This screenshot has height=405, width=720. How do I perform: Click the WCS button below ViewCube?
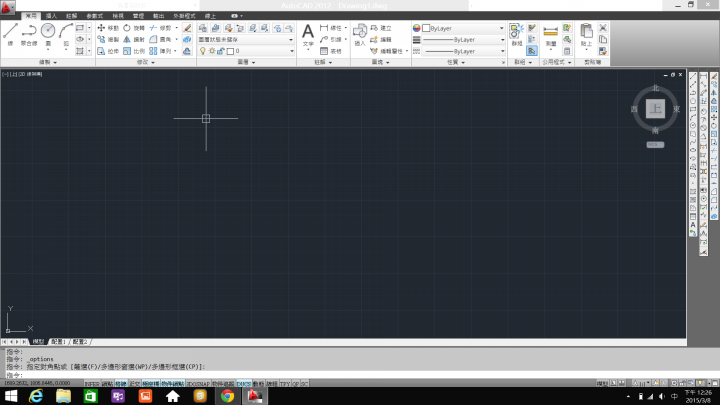655,145
